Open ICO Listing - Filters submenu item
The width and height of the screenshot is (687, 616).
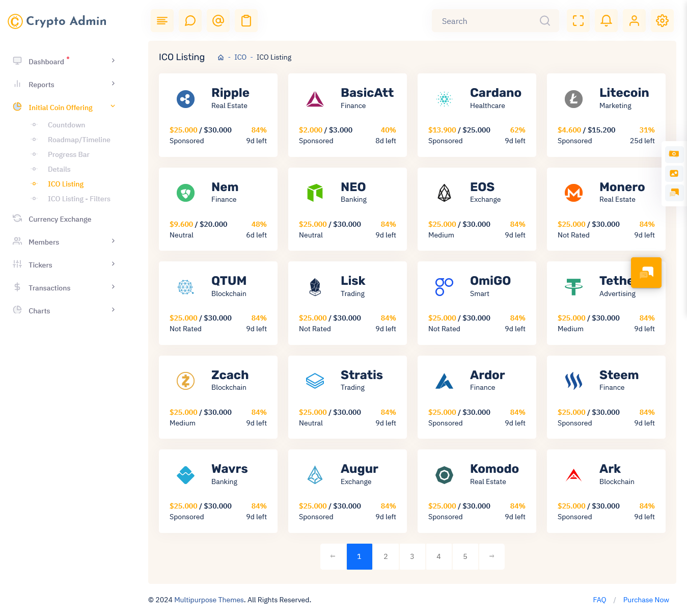coord(79,199)
